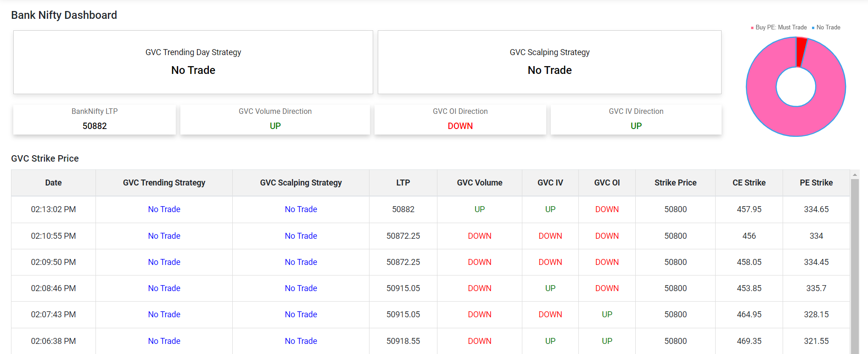This screenshot has width=868, height=354.
Task: Click the pink segment of the donut chart
Action: 796,122
